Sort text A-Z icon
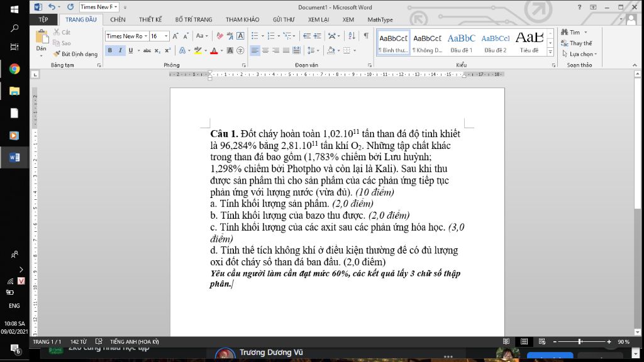The height and width of the screenshot is (362, 644). tap(352, 36)
